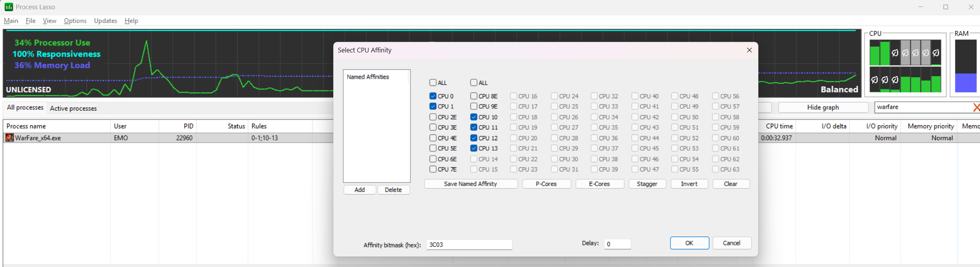Click the rules value 0-1;10-13

[265, 138]
